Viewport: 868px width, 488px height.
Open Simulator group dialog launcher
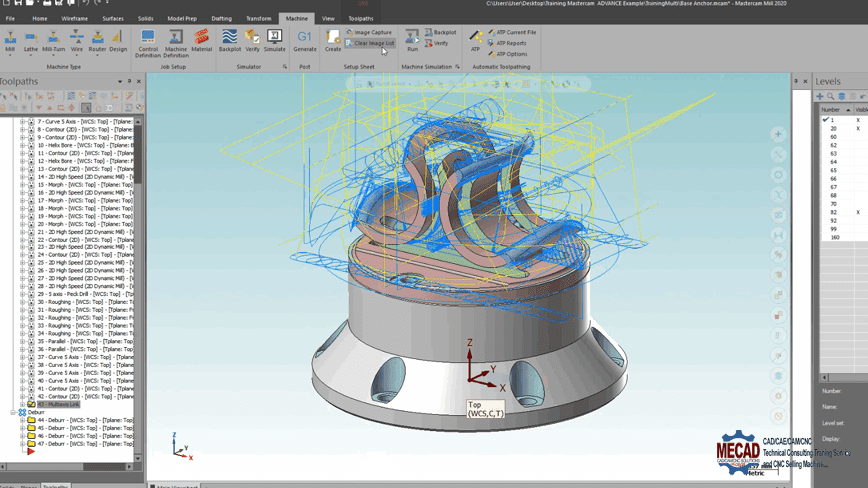(285, 67)
